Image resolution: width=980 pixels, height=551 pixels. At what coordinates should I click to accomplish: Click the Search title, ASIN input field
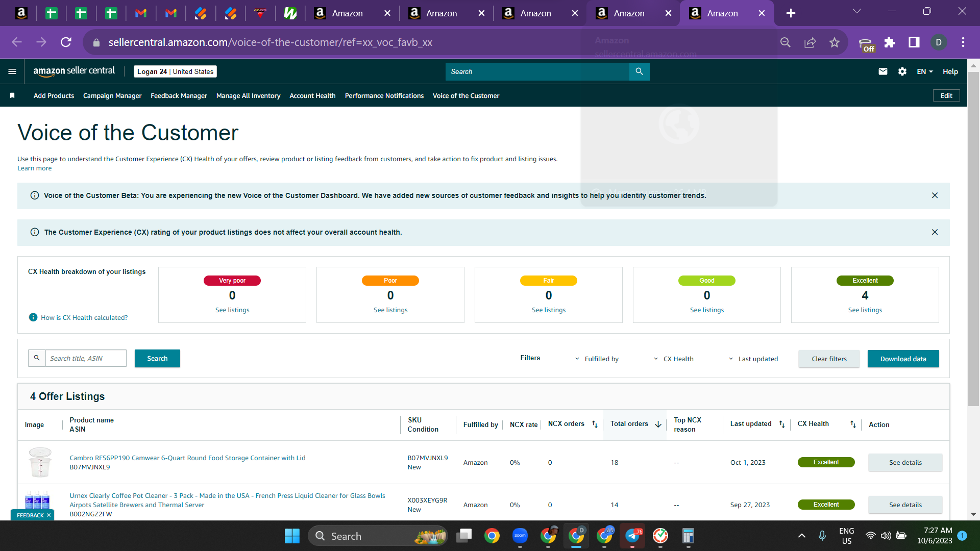86,358
